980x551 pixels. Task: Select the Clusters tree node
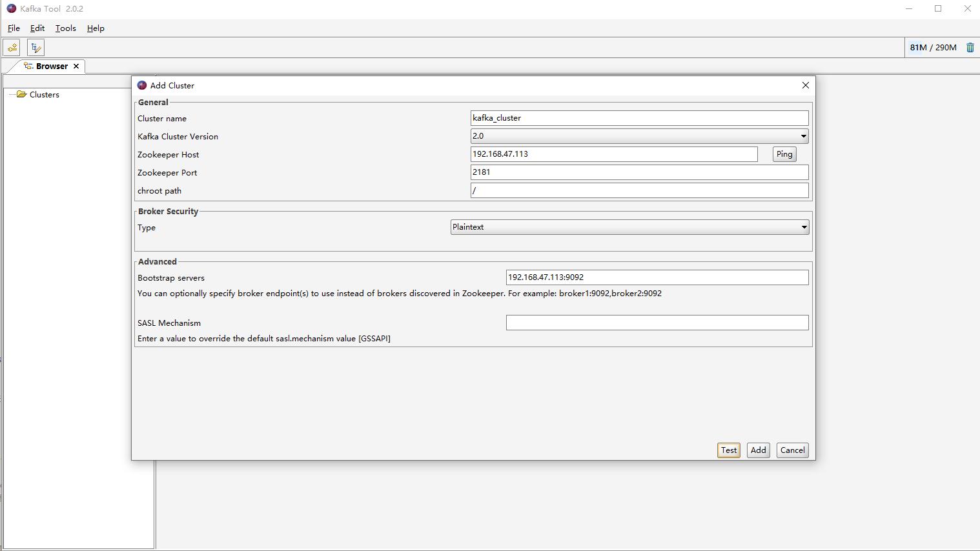[45, 94]
